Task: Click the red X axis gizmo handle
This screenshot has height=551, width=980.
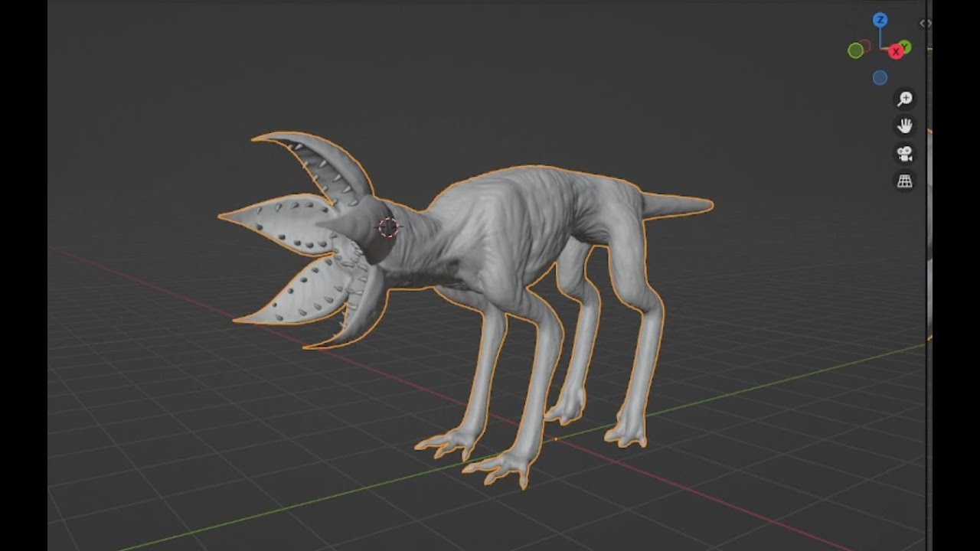Action: coord(895,52)
